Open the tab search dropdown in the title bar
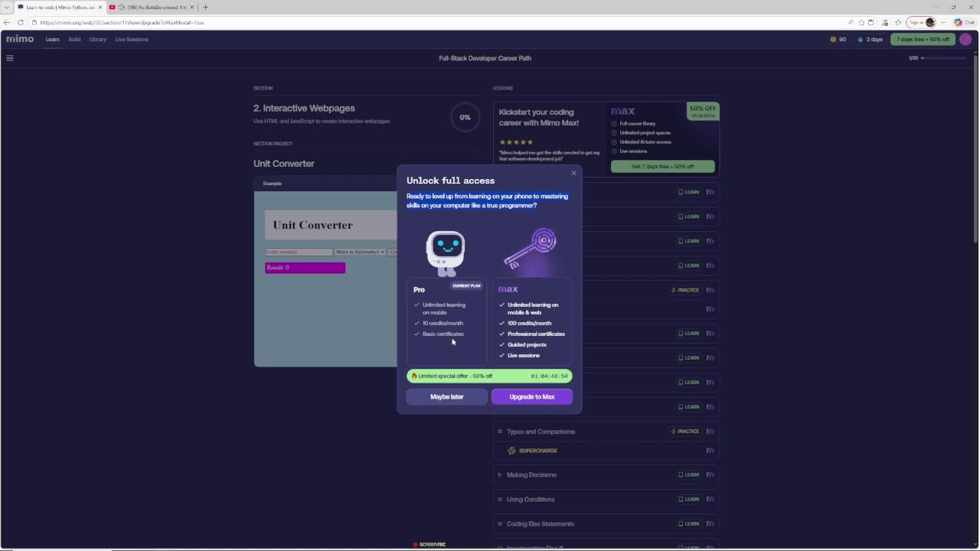 (7, 7)
